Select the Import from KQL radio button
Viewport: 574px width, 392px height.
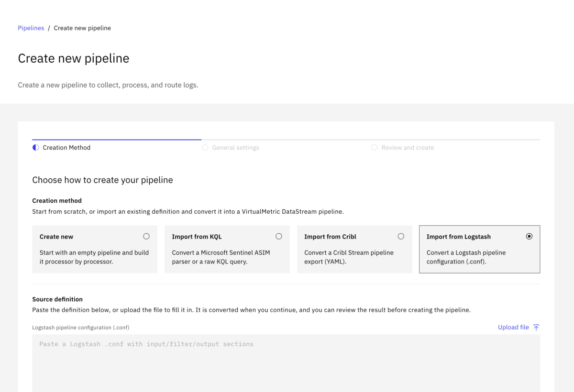[x=279, y=236]
